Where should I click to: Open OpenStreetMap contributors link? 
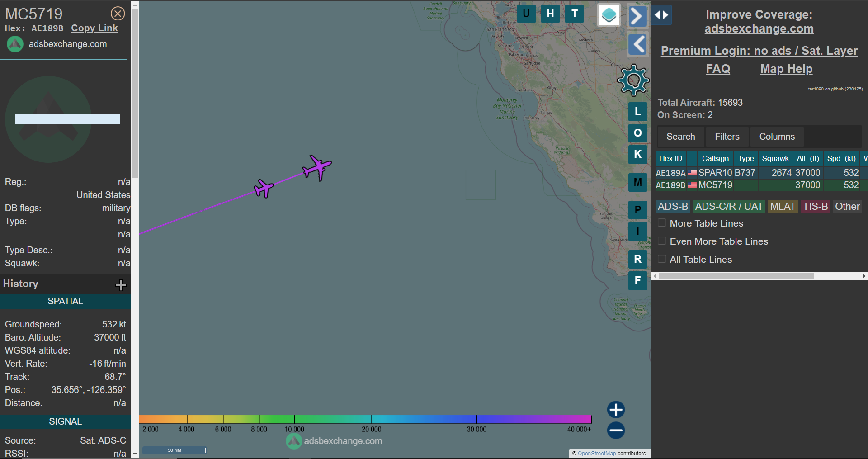pyautogui.click(x=597, y=454)
